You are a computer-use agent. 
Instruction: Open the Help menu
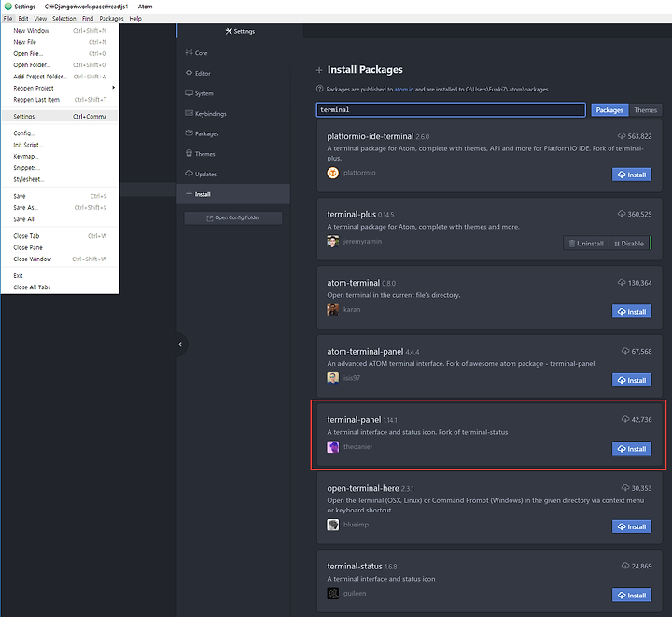click(135, 19)
